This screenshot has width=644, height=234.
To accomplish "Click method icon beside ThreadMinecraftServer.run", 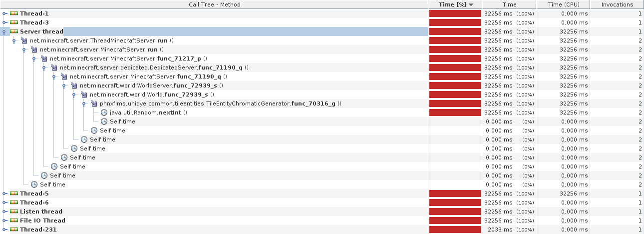I will point(24,40).
